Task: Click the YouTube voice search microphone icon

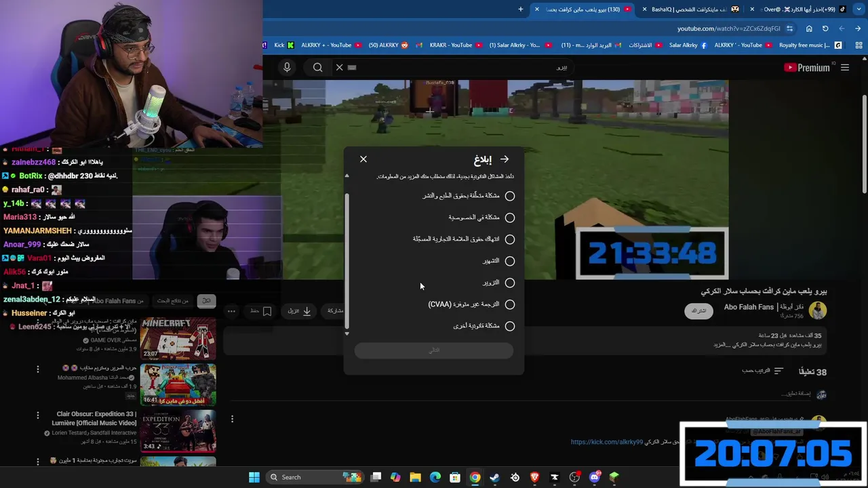Action: [x=287, y=67]
